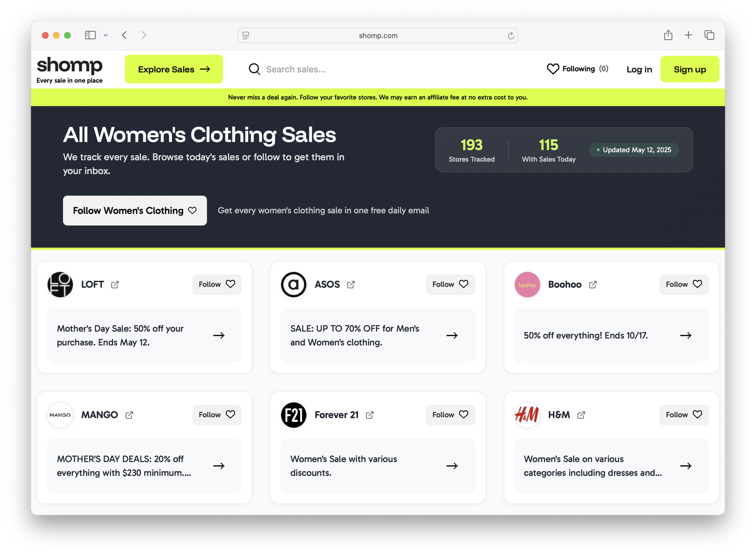Open the sidebar options dropdown chevron
Image resolution: width=756 pixels, height=556 pixels.
tap(105, 35)
